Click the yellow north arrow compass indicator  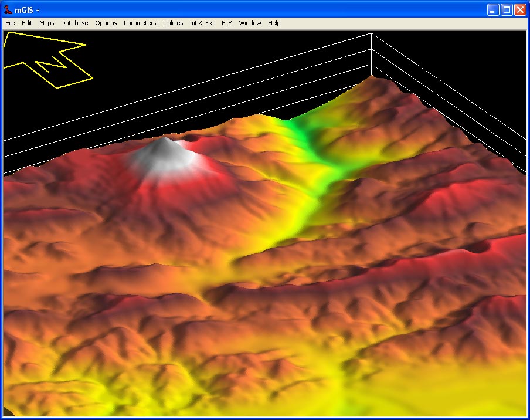(47, 60)
